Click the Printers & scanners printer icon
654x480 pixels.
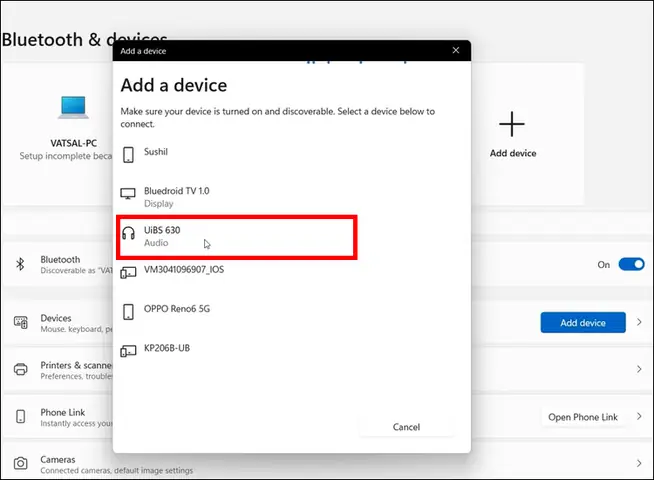(x=21, y=369)
